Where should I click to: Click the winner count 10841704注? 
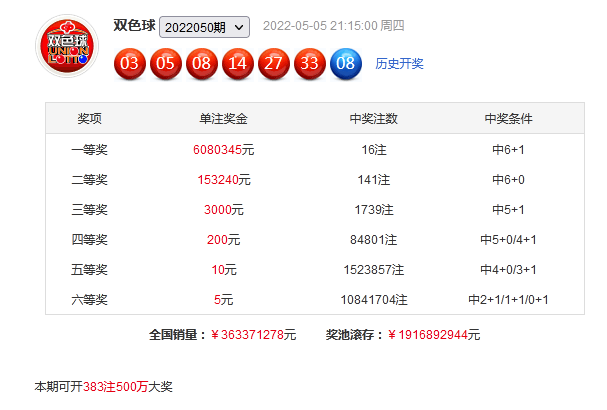coord(374,300)
